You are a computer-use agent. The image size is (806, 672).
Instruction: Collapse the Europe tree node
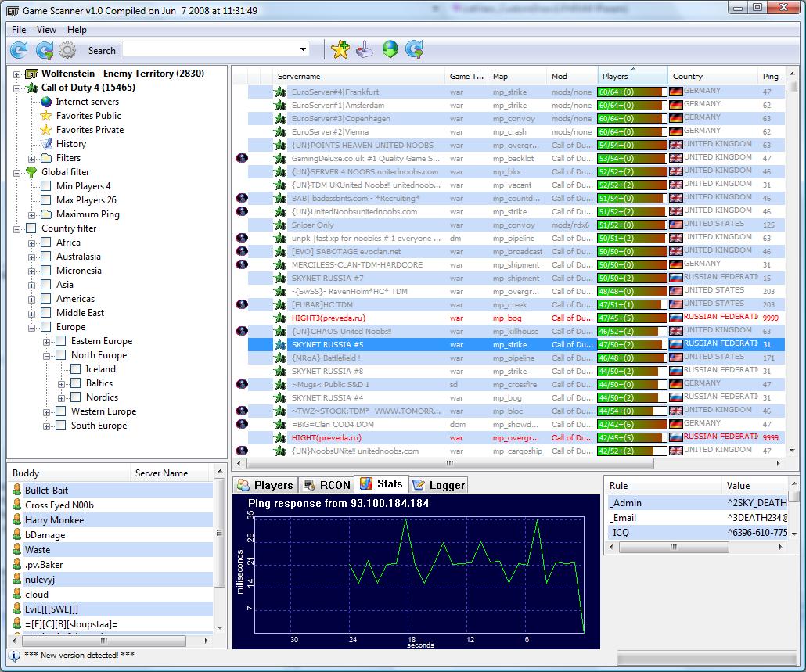tap(32, 327)
